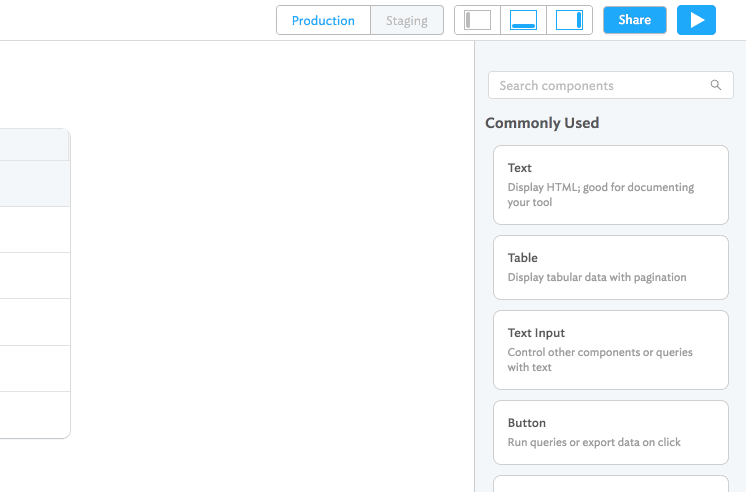Viewport: 746px width, 492px height.
Task: Switch to the Staging environment
Action: pyautogui.click(x=407, y=20)
